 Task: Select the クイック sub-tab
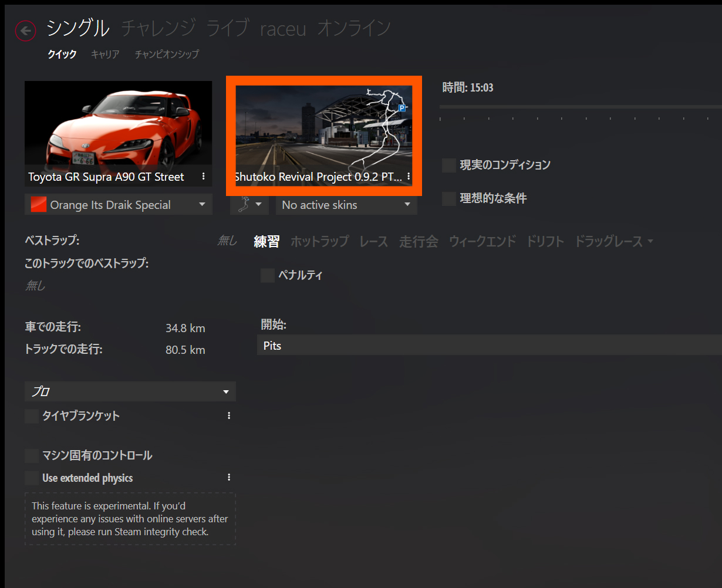pyautogui.click(x=62, y=54)
